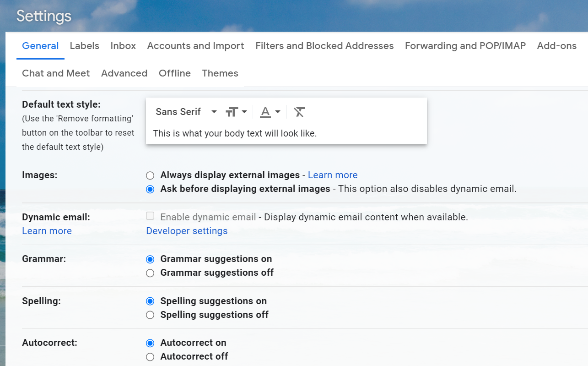The height and width of the screenshot is (366, 588).
Task: Select Autocorrect on
Action: (x=150, y=343)
